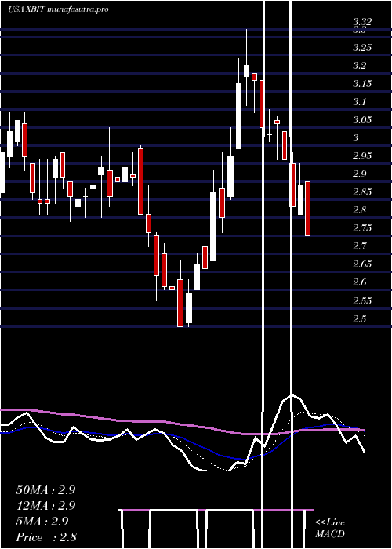Click the '<<Live MACD' label
Screen dimensions: 392x549
click(330, 529)
